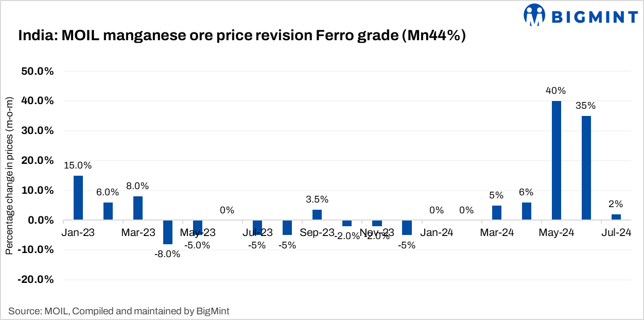Click the source text mentioning MOIL
Image resolution: width=644 pixels, height=320 pixels.
click(x=119, y=311)
